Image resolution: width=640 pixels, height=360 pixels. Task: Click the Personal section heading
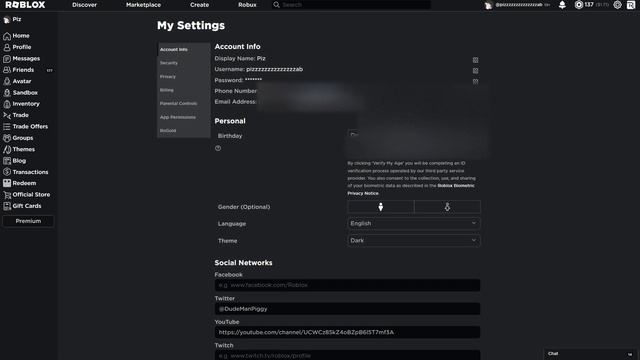pos(230,121)
